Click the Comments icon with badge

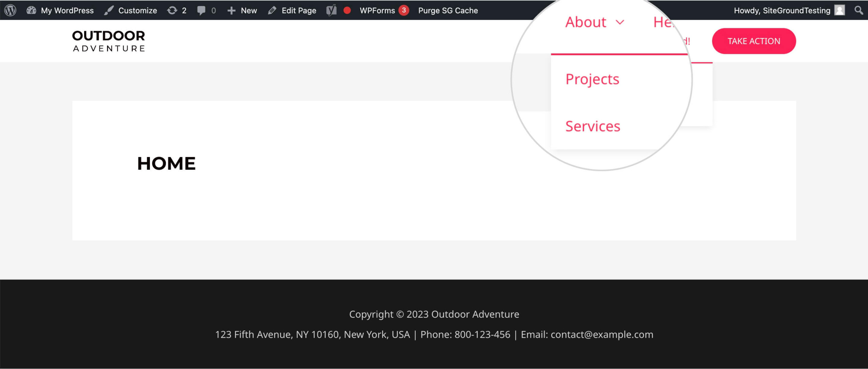tap(205, 10)
